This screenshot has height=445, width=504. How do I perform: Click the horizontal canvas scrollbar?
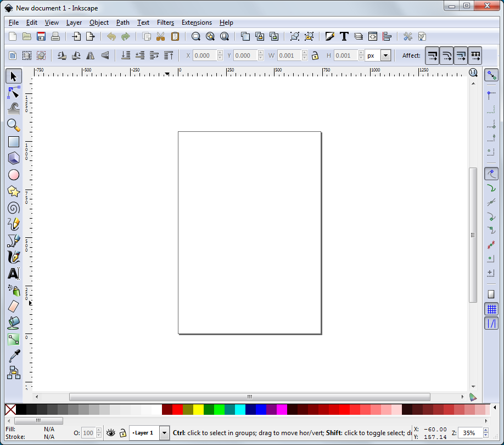pos(250,397)
